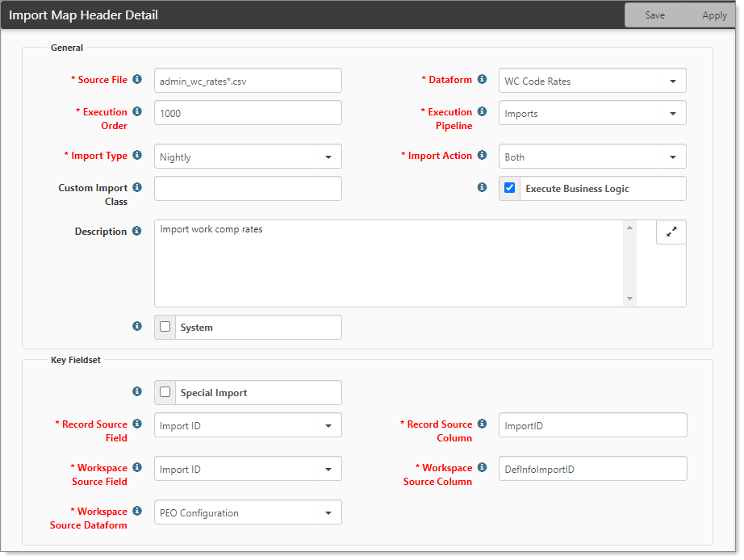
Task: Click info icon next to Source File
Action: pos(137,79)
